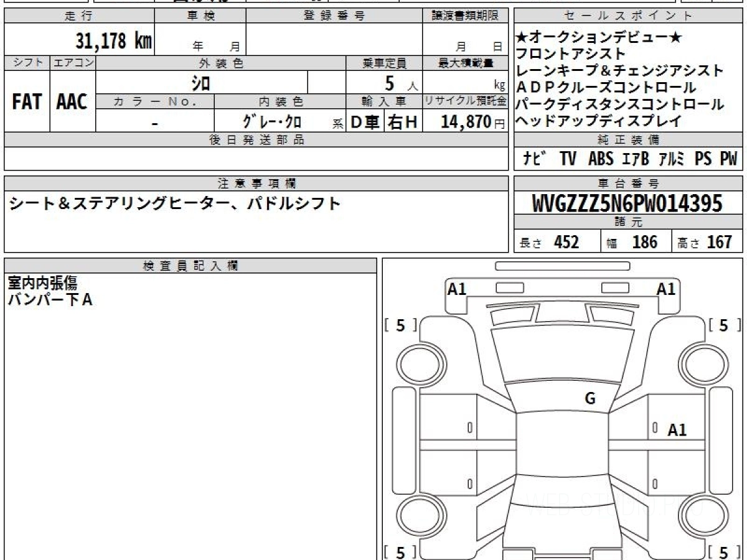Select the length value 長さ 452
747x560 pixels.
[x=549, y=242]
